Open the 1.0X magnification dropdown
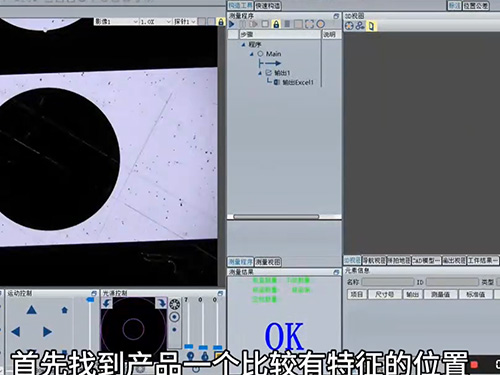Viewport: 500px width, 375px height. pos(156,22)
